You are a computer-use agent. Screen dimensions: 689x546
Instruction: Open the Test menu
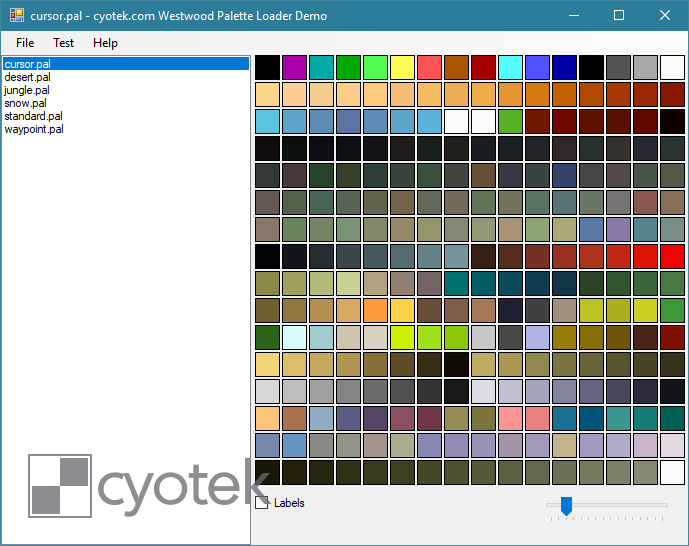click(x=63, y=43)
